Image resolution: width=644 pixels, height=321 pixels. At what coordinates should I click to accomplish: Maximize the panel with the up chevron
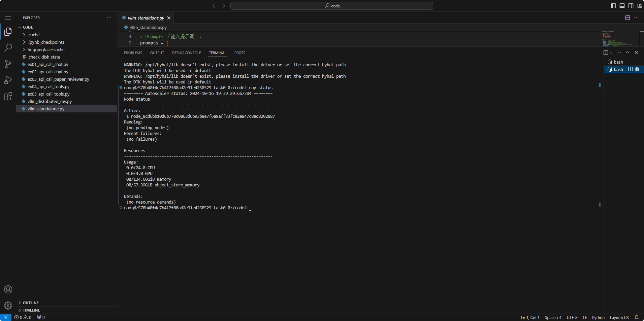[x=627, y=53]
